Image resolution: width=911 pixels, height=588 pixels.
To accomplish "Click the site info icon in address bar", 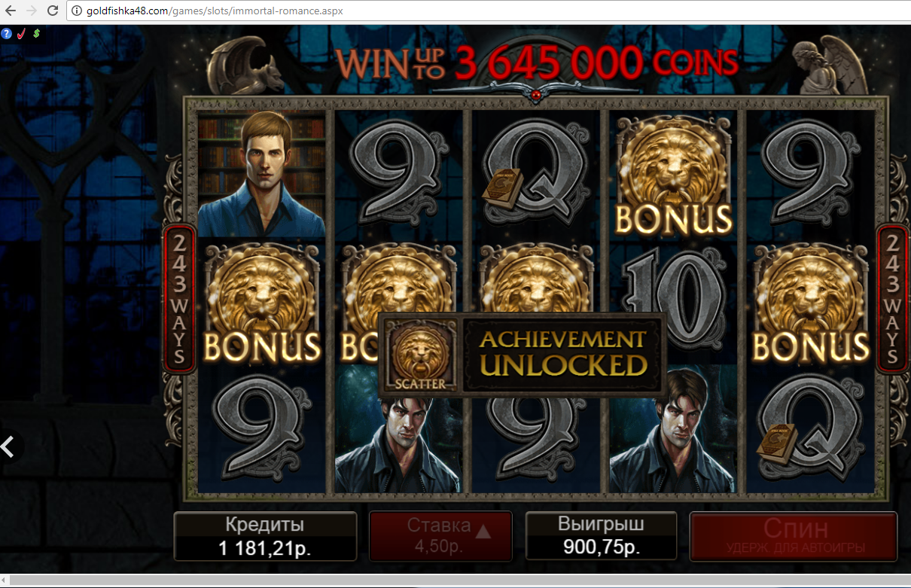I will tap(77, 11).
